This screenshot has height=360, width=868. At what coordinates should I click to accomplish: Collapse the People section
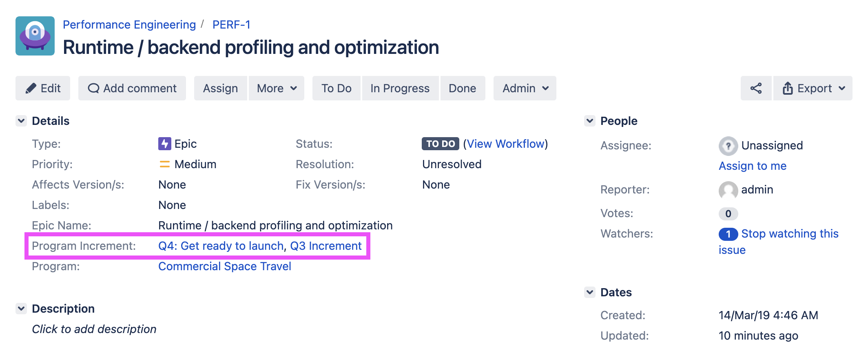click(x=590, y=121)
